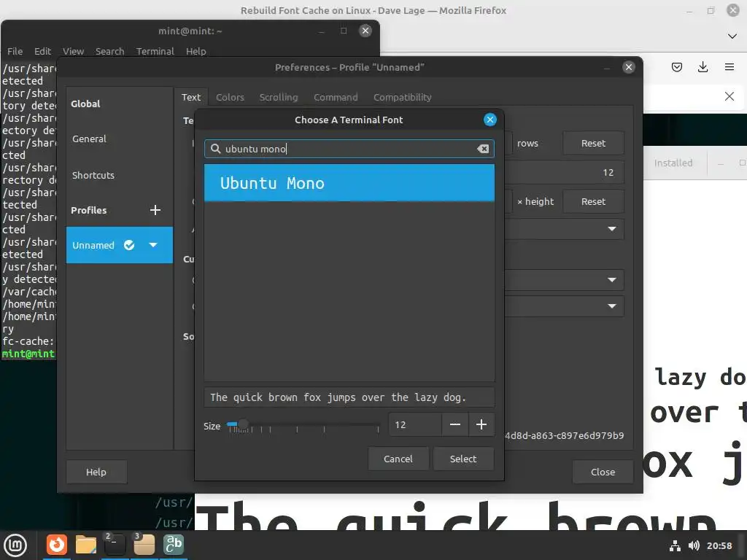747x560 pixels.
Task: Click the Installed button in Fonts window
Action: coord(673,163)
